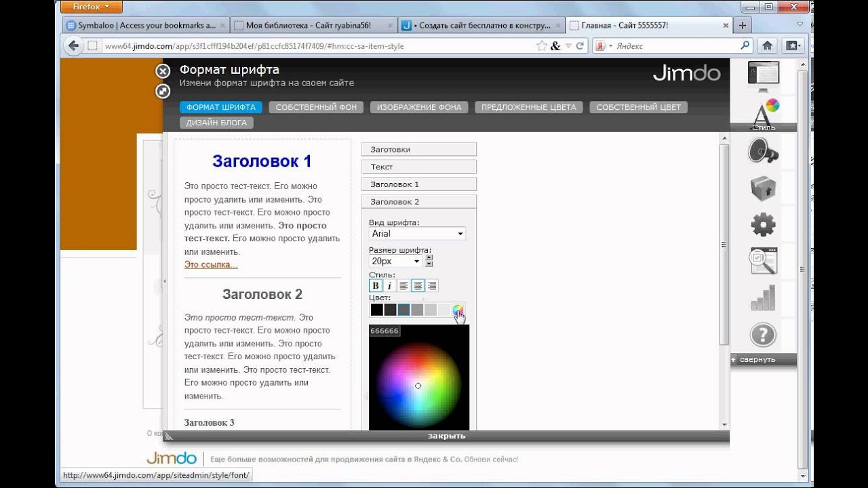
Task: Toggle italic style button
Action: pos(389,285)
